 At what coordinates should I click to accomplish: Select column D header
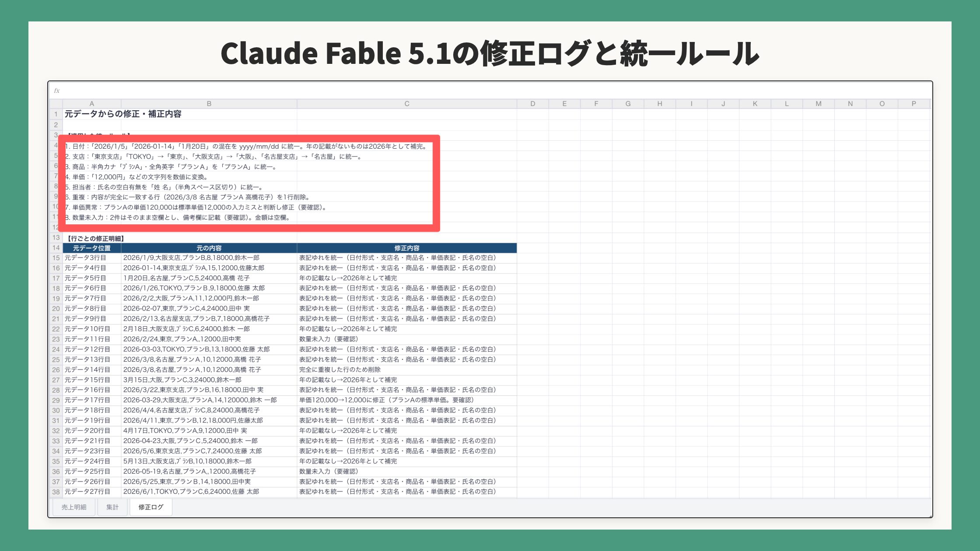click(533, 104)
